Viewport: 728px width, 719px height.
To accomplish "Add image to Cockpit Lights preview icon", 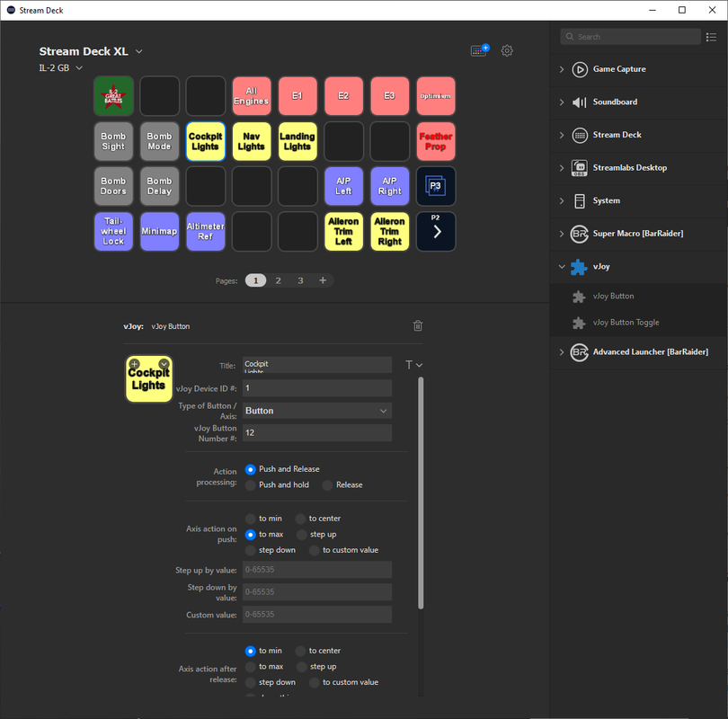I will point(134,364).
